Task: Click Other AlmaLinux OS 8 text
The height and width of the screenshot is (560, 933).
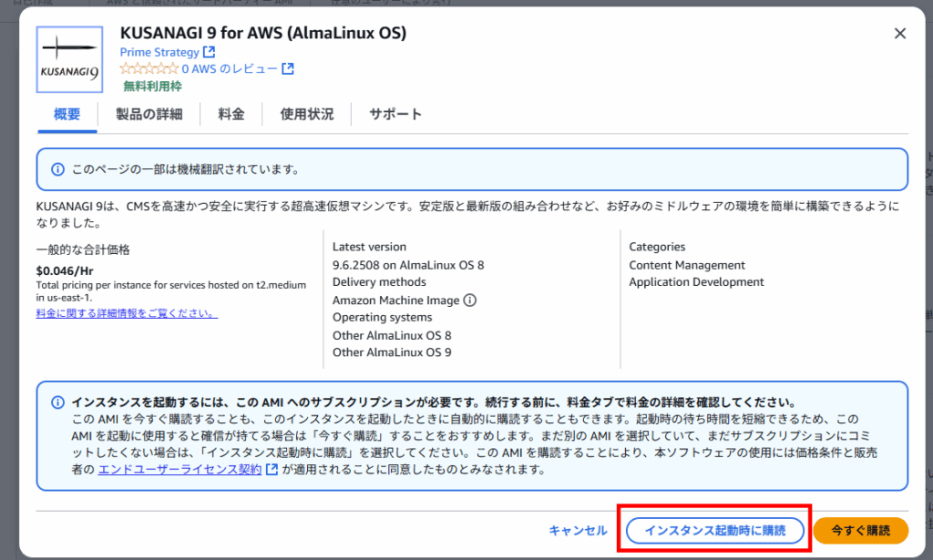Action: (x=392, y=335)
